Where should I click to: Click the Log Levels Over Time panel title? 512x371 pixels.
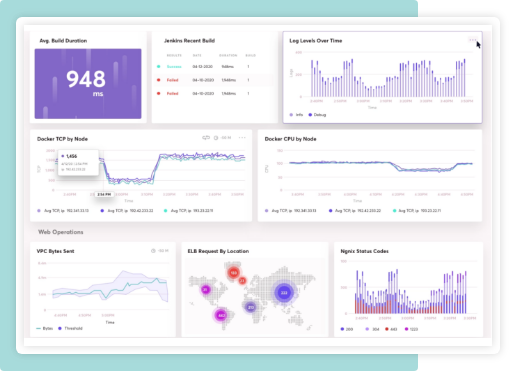(x=316, y=41)
